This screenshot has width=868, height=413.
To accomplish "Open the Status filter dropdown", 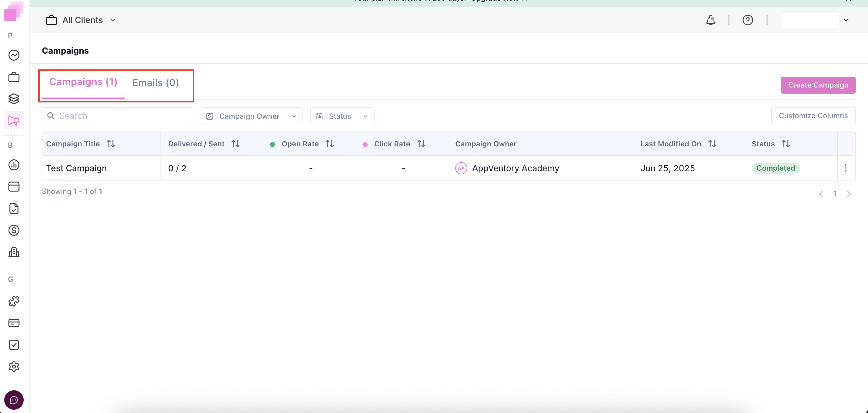I will point(342,116).
